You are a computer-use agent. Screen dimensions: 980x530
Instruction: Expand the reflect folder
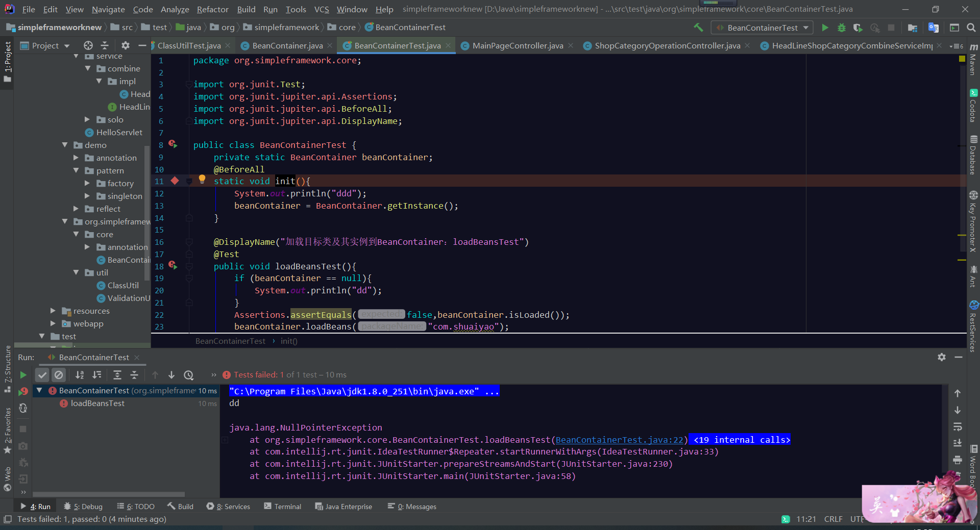click(x=76, y=209)
